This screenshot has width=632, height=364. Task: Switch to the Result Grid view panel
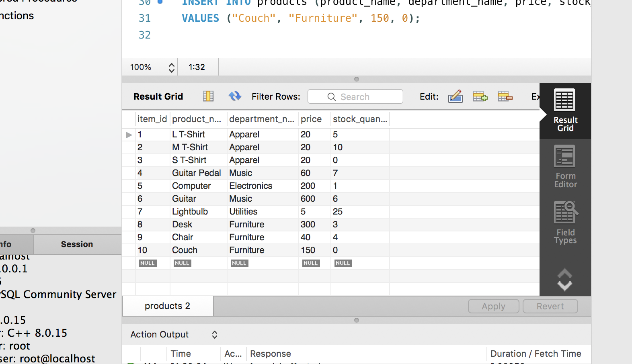pos(565,110)
